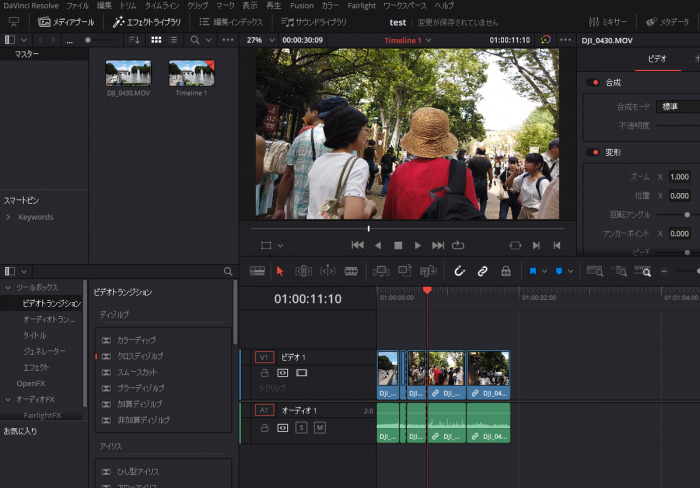Click the timeline view options icon
The height and width of the screenshot is (488, 700).
(x=257, y=271)
